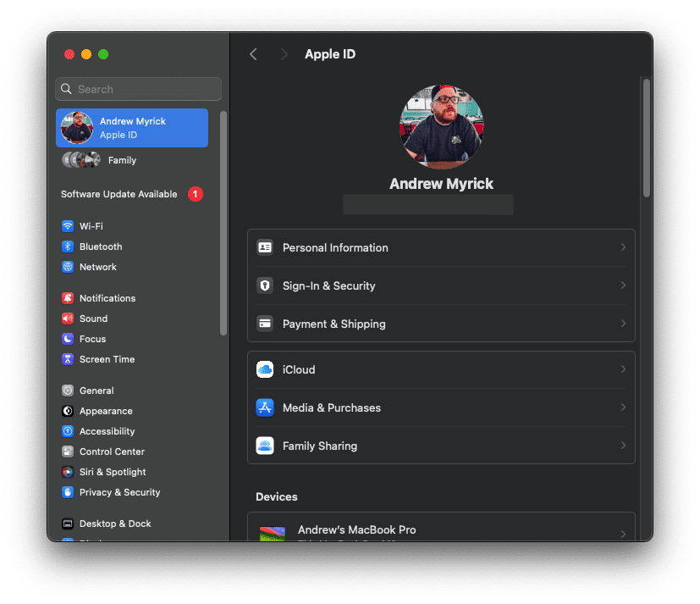Go back with the left arrow
The image size is (700, 604).
[254, 54]
